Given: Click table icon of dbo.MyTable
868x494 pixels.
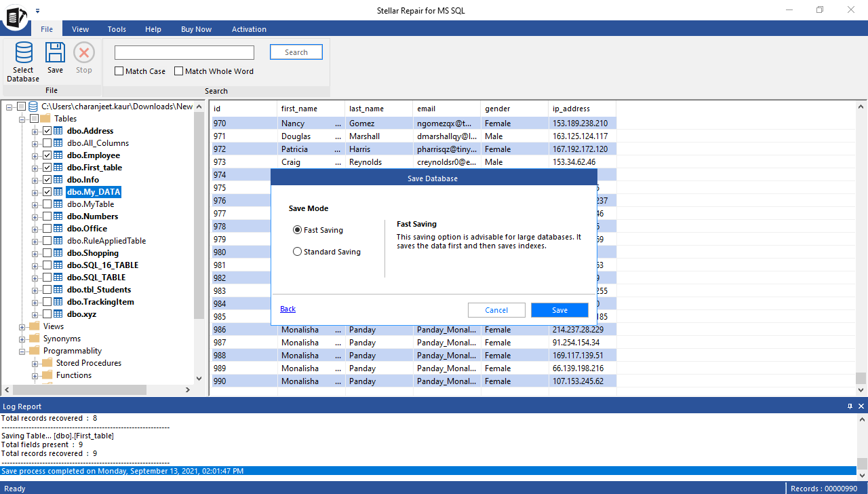Looking at the screenshot, I should pos(59,204).
